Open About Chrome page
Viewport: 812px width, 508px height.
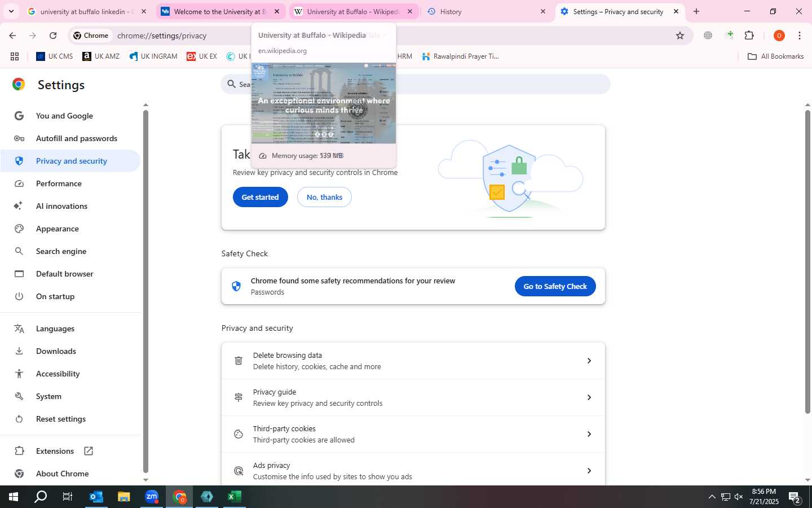point(70,474)
